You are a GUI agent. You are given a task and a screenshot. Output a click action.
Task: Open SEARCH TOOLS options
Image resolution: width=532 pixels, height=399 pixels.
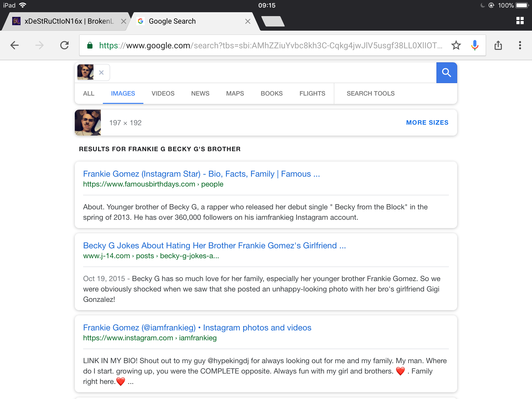(371, 94)
